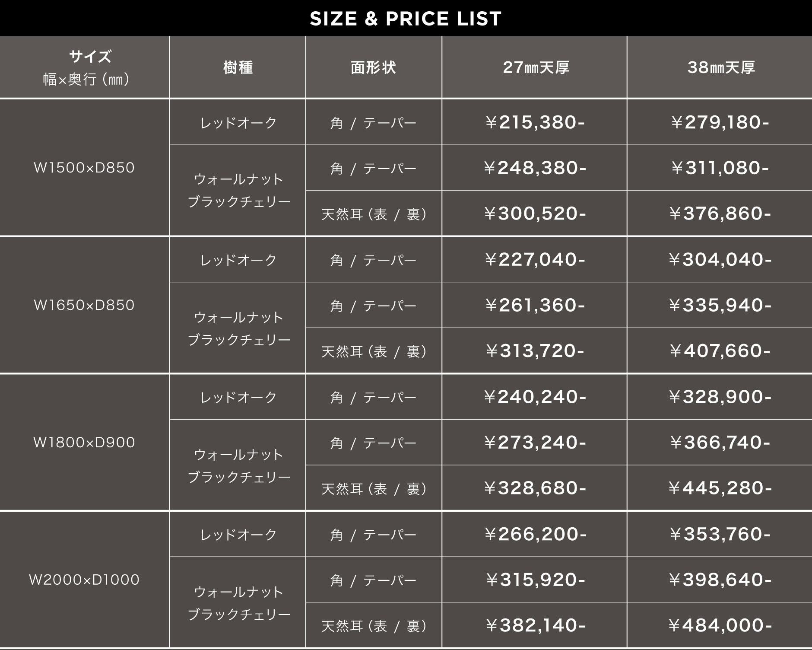Select the W1500×D850 size cell
The width and height of the screenshot is (812, 650).
coord(84,168)
